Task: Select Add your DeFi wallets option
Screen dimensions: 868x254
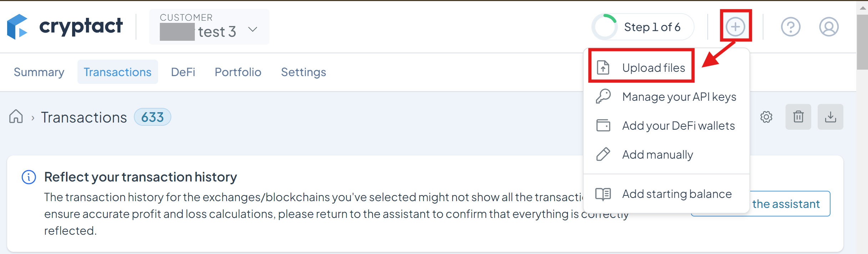Action: (666, 125)
